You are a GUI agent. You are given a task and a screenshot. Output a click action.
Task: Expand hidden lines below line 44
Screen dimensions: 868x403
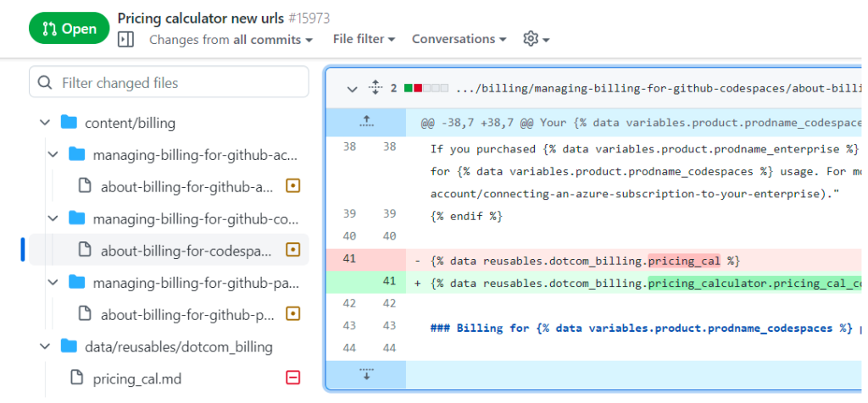(366, 374)
